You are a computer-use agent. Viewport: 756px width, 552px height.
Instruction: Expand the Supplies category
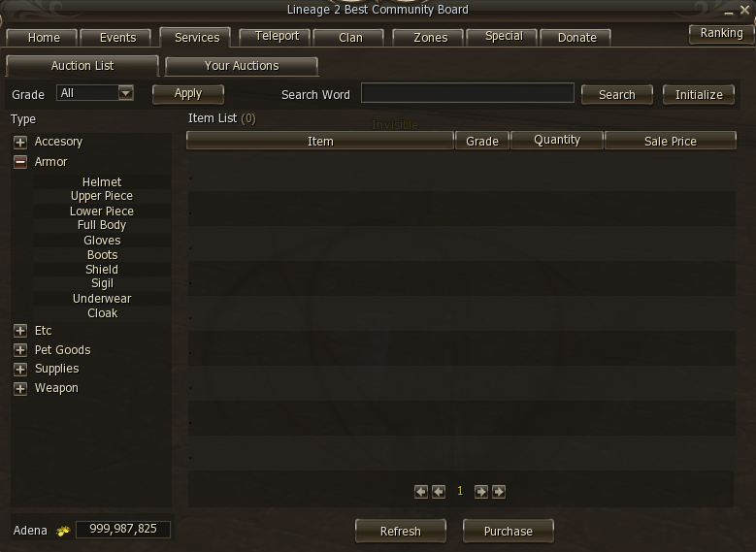tap(20, 369)
